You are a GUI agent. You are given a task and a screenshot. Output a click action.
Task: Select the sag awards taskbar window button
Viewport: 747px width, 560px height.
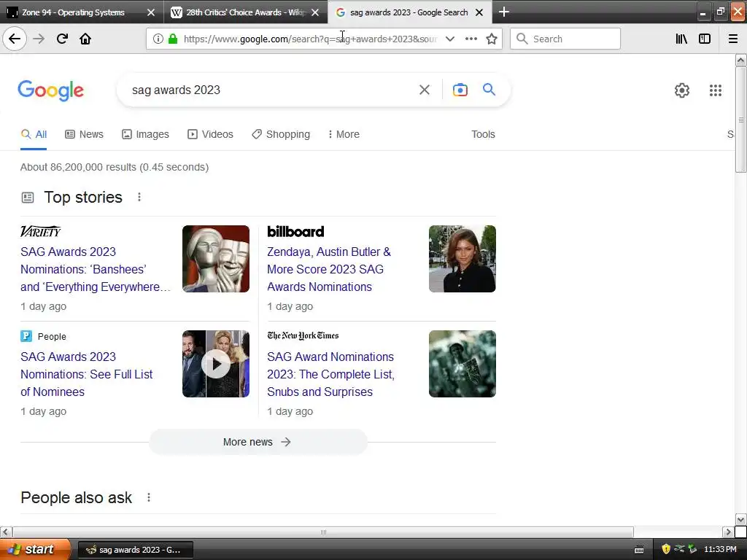tap(135, 550)
